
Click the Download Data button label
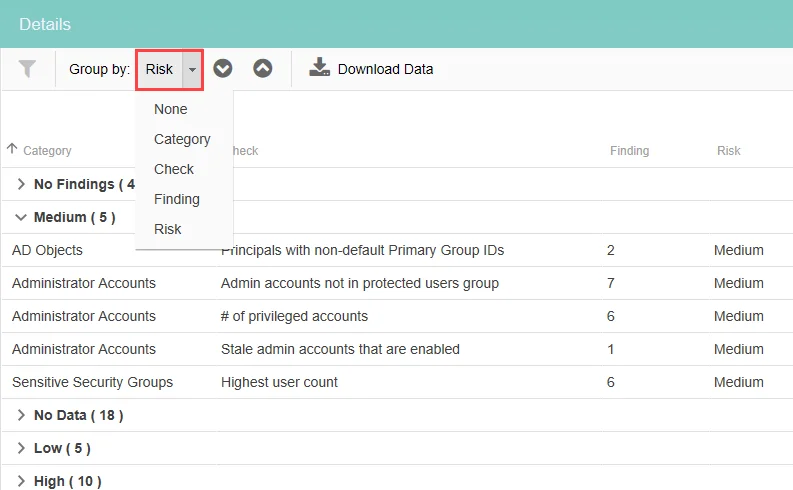click(x=385, y=69)
